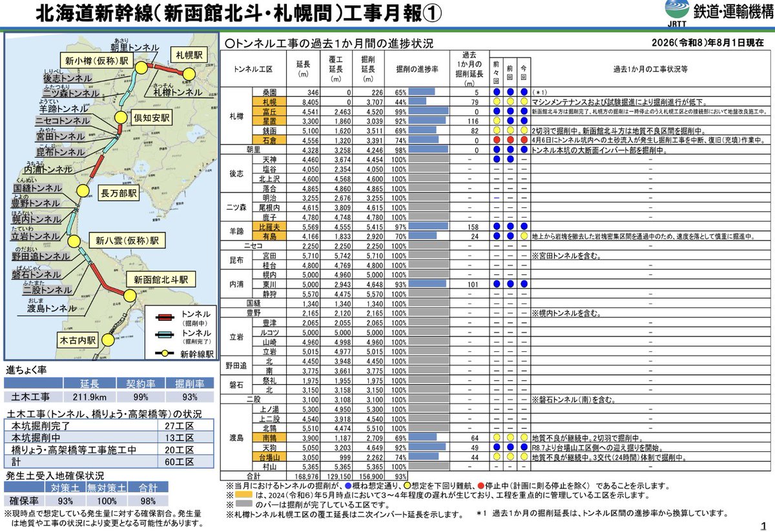Click the 今回 red circle in 石倉 row
The width and height of the screenshot is (775, 532).
pyautogui.click(x=524, y=139)
